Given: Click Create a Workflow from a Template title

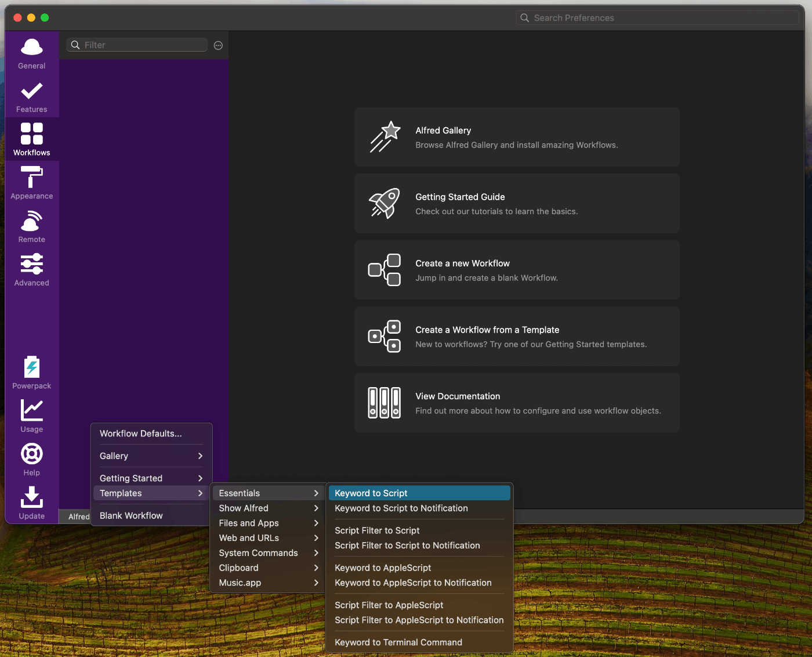Looking at the screenshot, I should click(487, 330).
